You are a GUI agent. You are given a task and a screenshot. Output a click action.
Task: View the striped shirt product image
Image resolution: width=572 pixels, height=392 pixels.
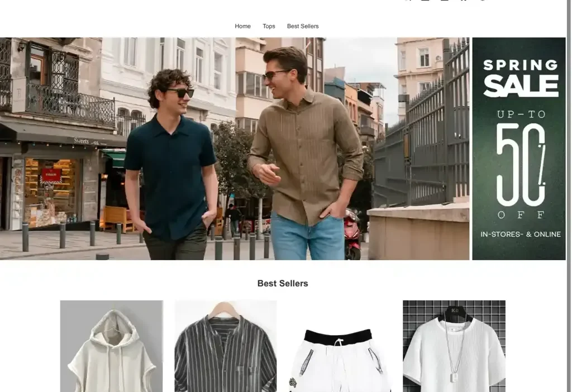(225, 346)
